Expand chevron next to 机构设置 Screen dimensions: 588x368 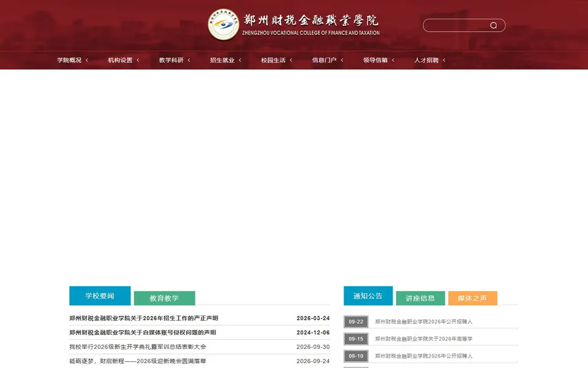tap(138, 60)
